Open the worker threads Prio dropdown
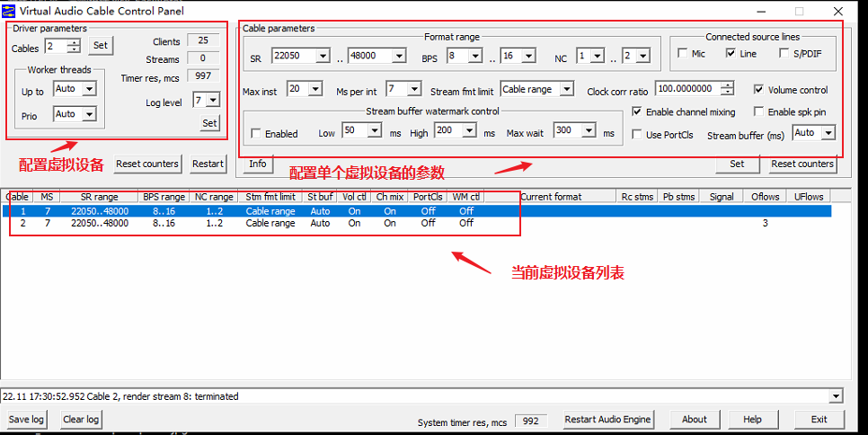 click(x=89, y=114)
